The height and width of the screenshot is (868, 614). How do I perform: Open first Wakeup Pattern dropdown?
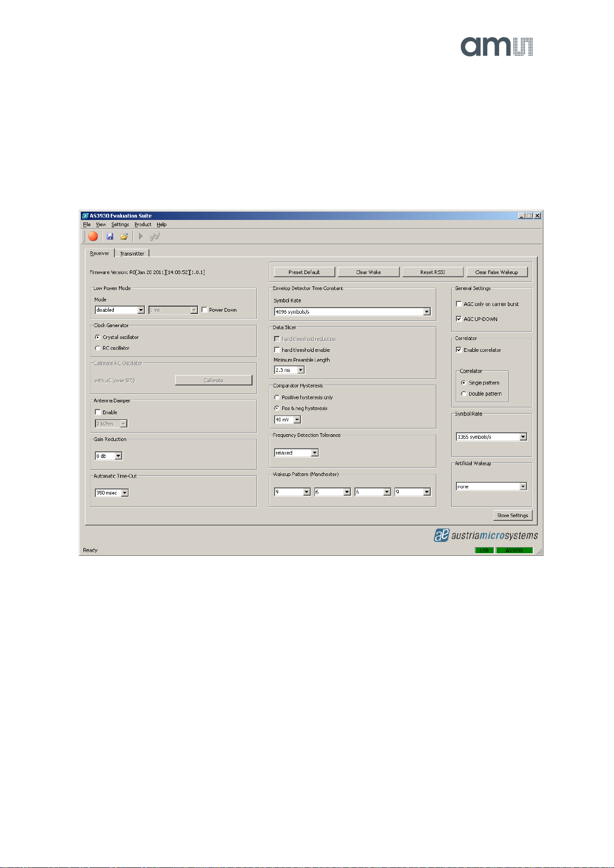292,492
